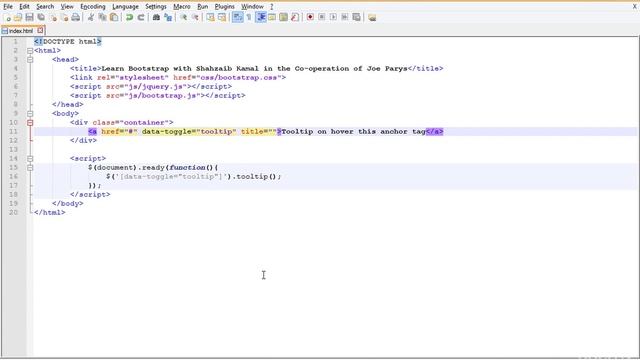This screenshot has width=640, height=360.
Task: Zoom in using the magnifier plus icon
Action: (184, 18)
